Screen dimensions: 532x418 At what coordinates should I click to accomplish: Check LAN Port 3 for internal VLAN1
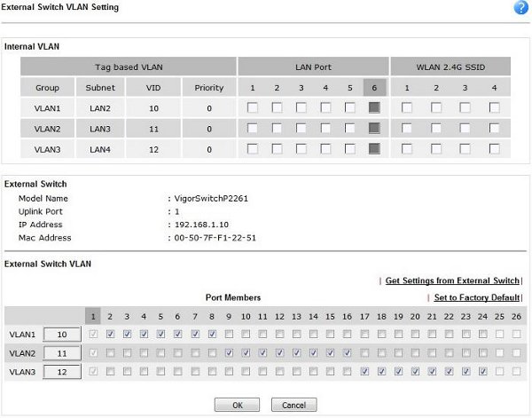pos(301,107)
